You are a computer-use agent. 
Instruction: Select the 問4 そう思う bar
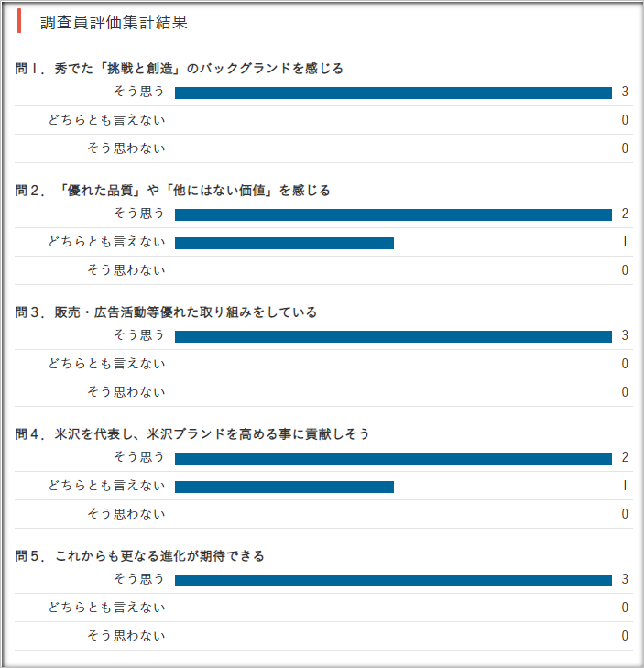coord(393,458)
